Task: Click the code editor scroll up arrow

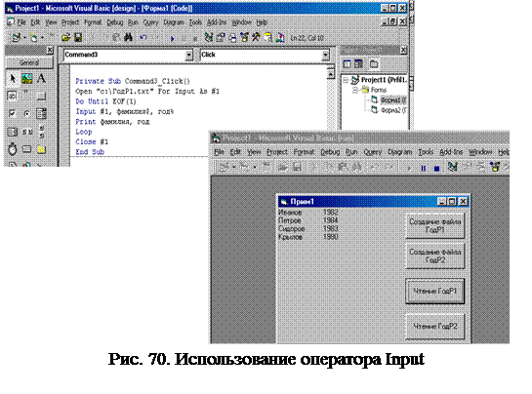Action: (331, 73)
